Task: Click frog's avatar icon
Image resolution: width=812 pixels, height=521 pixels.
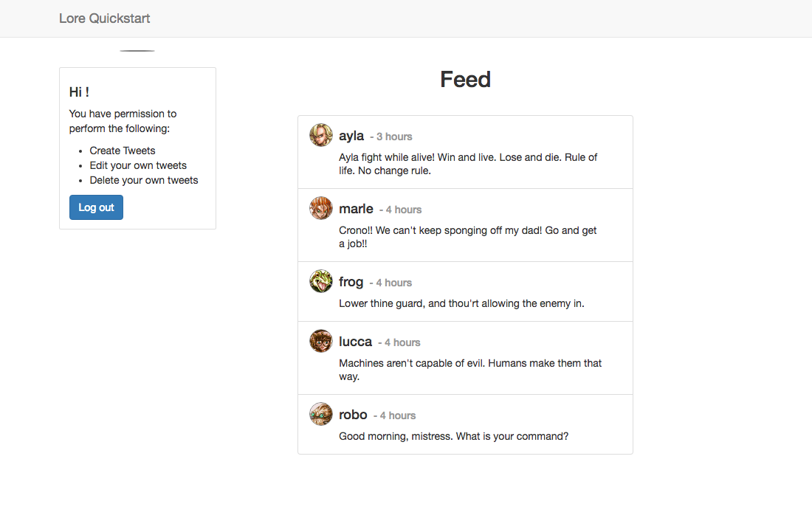Action: pyautogui.click(x=321, y=281)
